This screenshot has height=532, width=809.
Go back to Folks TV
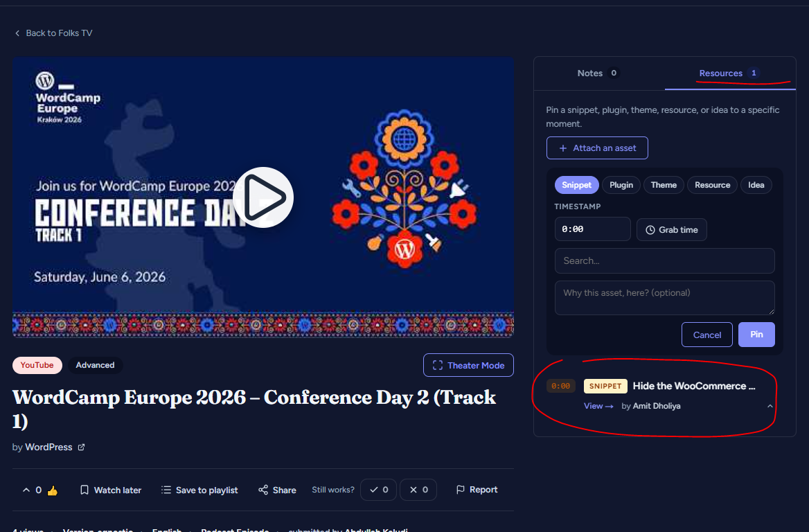coord(53,33)
